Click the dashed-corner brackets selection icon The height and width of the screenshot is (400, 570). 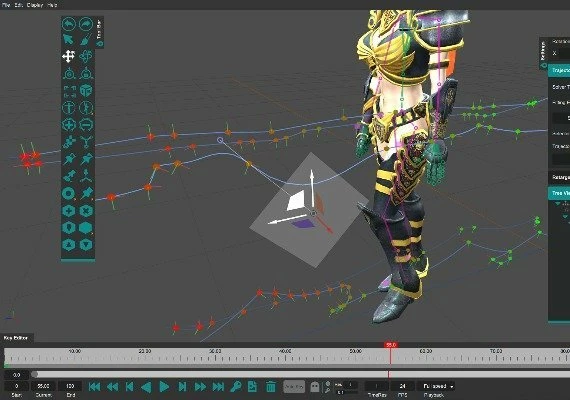69,91
